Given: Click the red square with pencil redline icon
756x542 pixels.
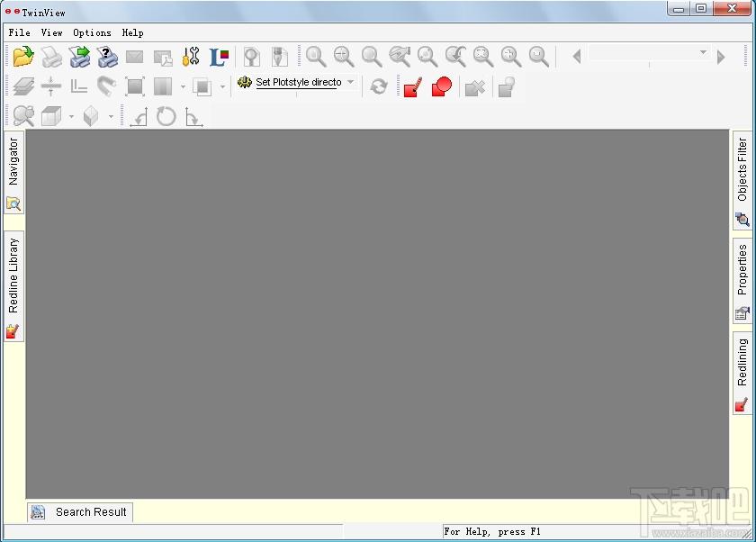Looking at the screenshot, I should coord(413,87).
